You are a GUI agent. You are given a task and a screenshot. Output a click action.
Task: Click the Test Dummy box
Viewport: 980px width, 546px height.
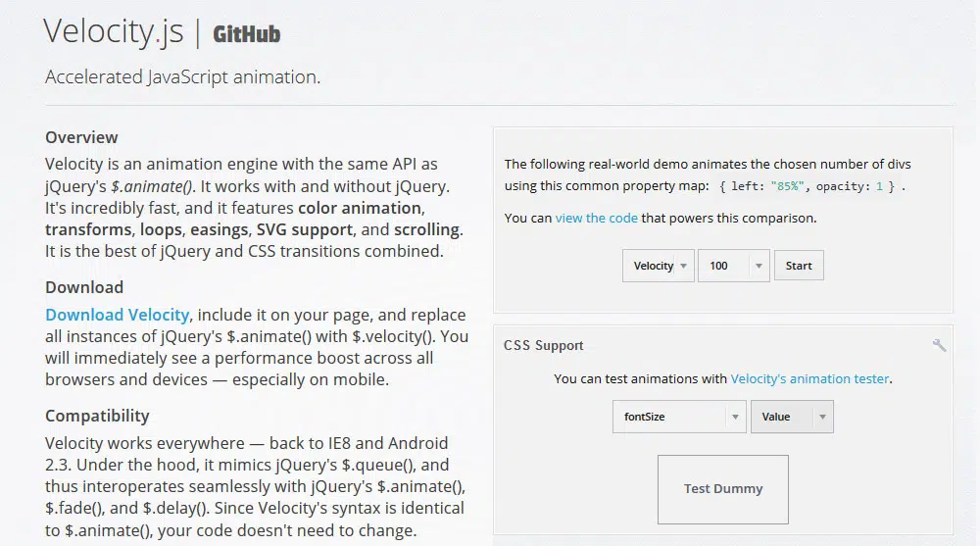[x=722, y=488]
